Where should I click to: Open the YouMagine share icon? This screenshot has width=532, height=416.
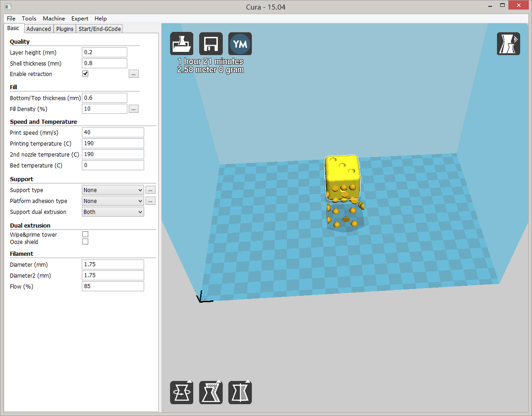240,43
